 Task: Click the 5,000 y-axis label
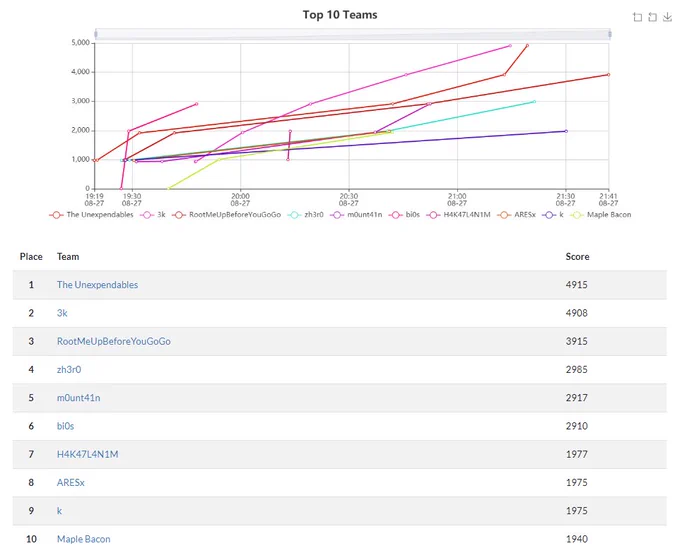(80, 43)
